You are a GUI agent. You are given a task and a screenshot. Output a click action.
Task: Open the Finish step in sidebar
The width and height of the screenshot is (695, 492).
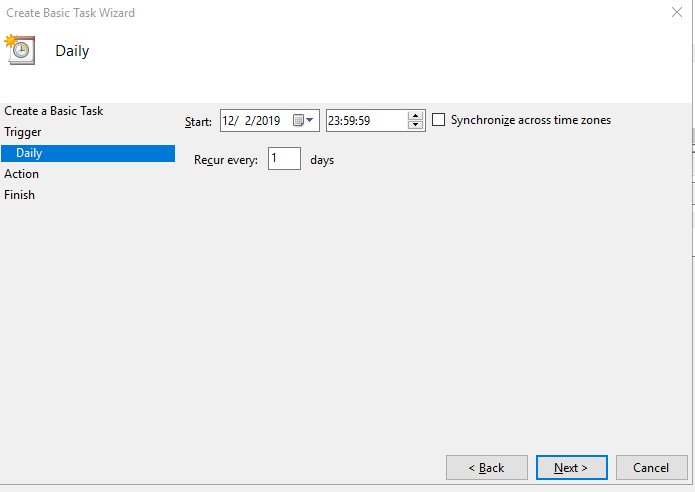pos(20,195)
